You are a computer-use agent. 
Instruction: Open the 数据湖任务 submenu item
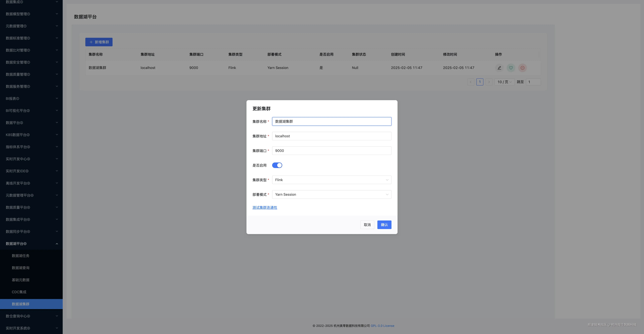31,256
